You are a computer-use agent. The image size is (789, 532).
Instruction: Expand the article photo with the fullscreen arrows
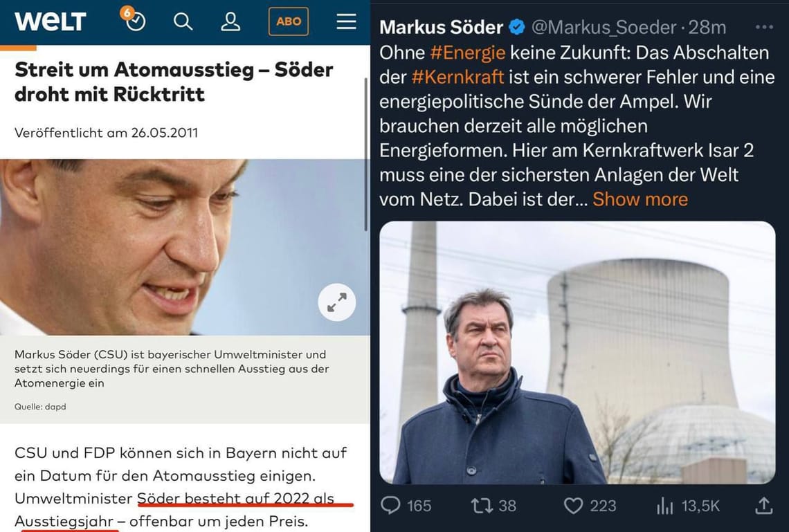336,302
